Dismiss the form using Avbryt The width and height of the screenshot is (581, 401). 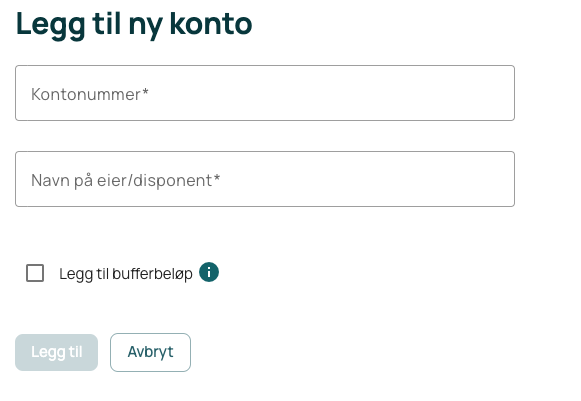tap(150, 352)
